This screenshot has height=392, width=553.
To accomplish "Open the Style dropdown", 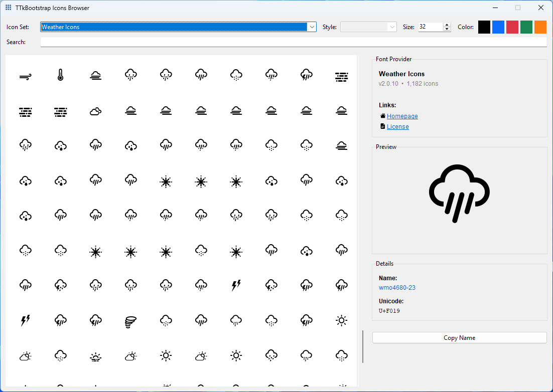I will point(391,27).
